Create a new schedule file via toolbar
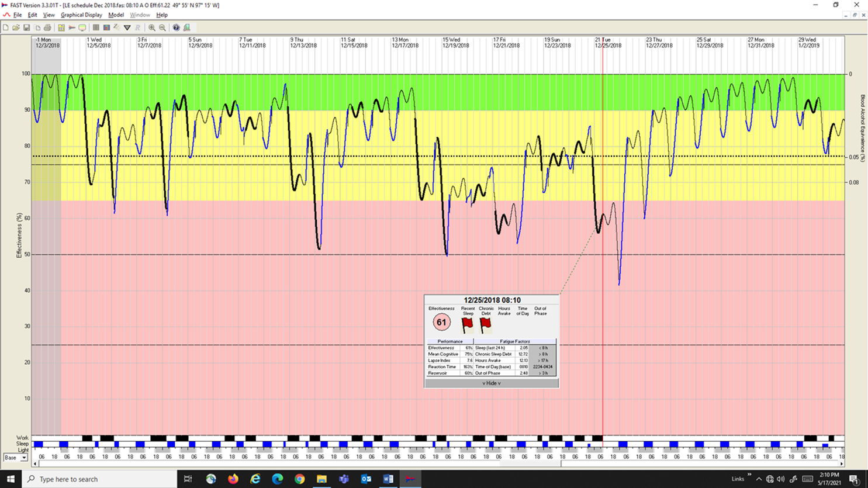 pos(6,27)
